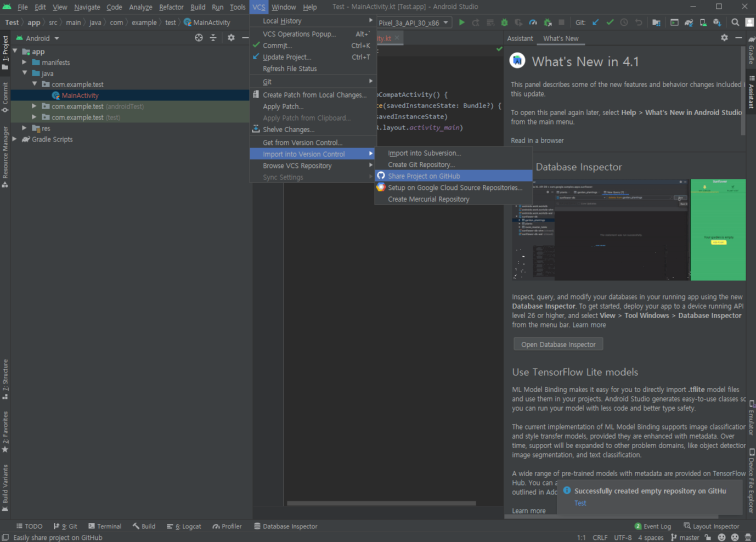Click Git Rollback undo arrow icon
This screenshot has height=542, width=756.
coord(639,22)
